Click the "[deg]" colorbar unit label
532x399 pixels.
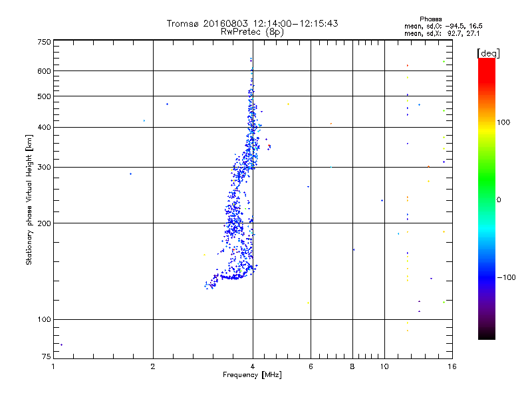coord(488,53)
